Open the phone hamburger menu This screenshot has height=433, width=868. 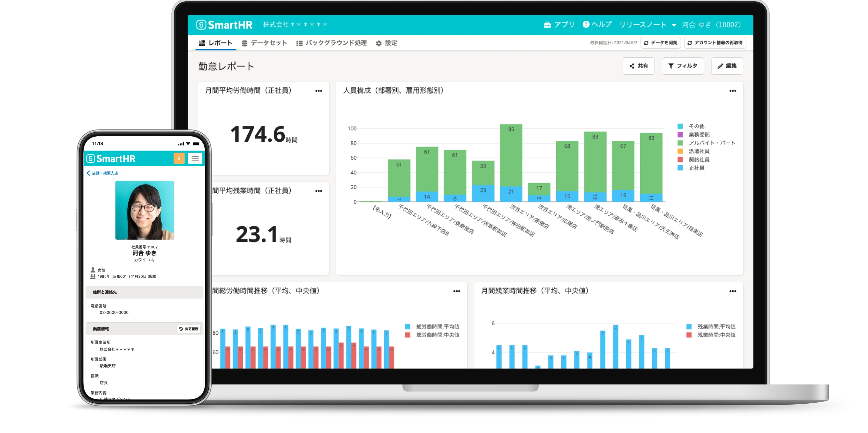point(195,158)
